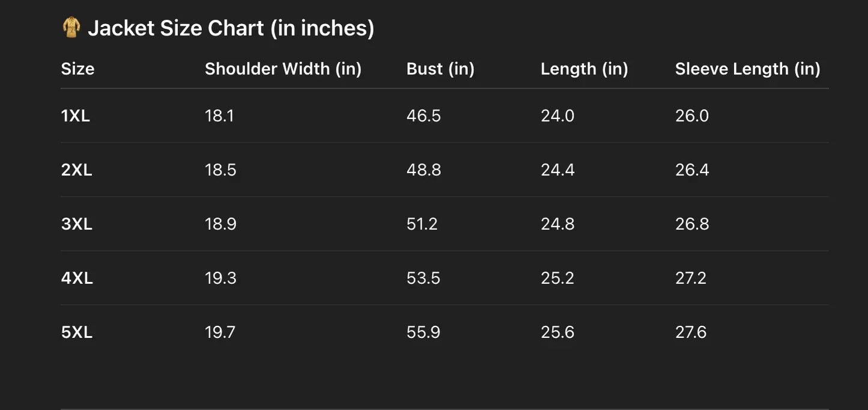
Task: Click the 18.1 shoulder width value
Action: pyautogui.click(x=219, y=116)
